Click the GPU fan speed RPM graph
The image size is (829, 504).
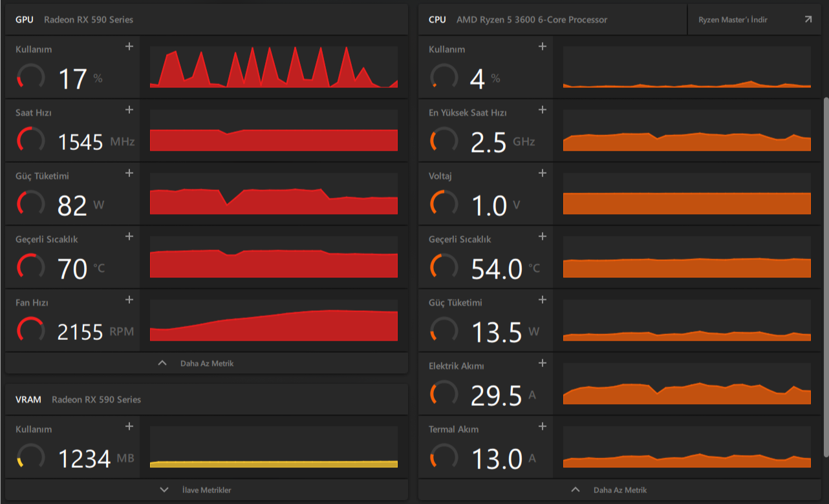pos(274,319)
